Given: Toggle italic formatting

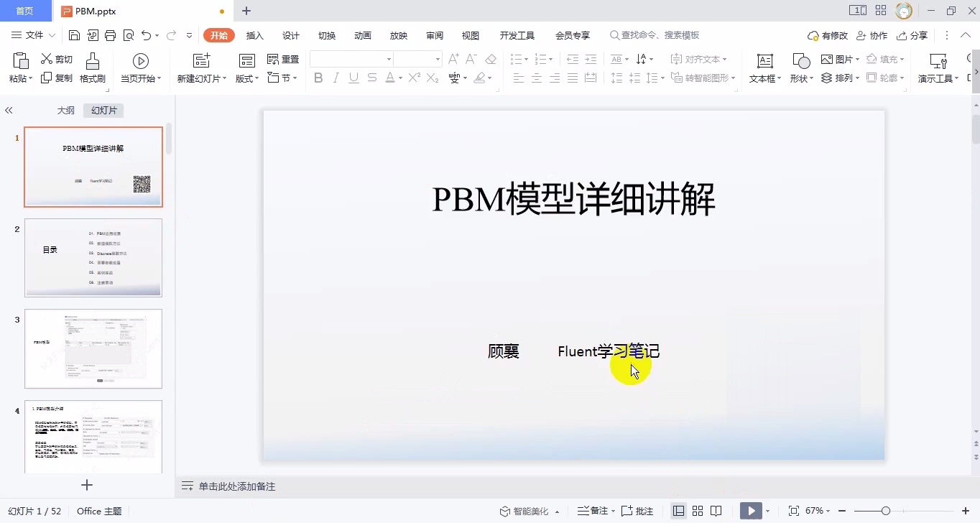Looking at the screenshot, I should point(336,78).
